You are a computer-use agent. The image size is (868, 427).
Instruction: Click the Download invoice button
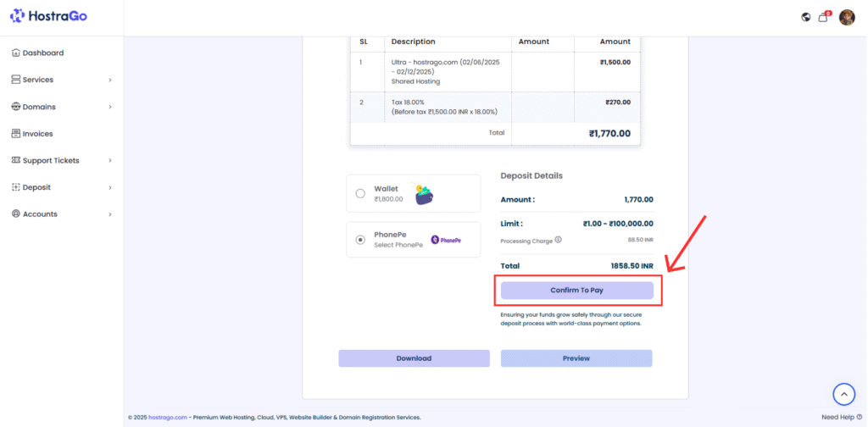tap(414, 358)
